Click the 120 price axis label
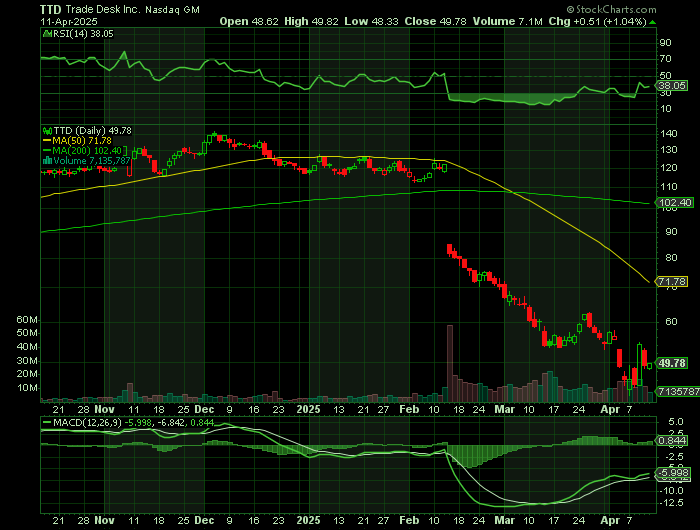The image size is (700, 530). coord(669,168)
